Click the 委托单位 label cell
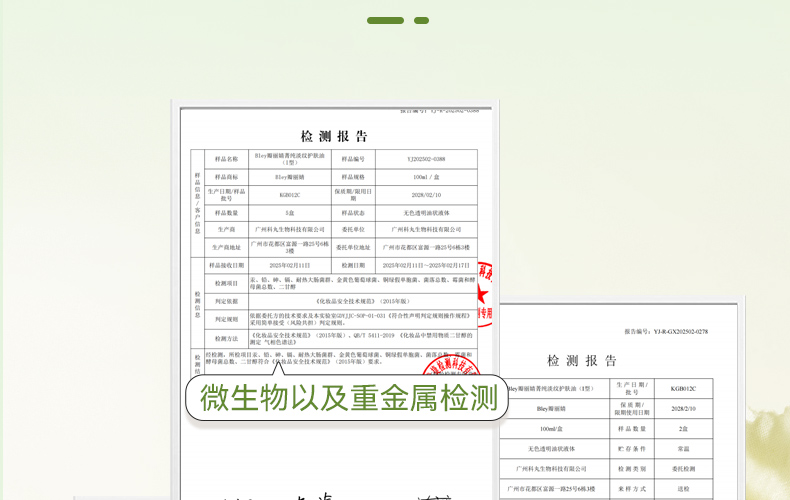Viewport: 790px width, 500px height. 353,229
